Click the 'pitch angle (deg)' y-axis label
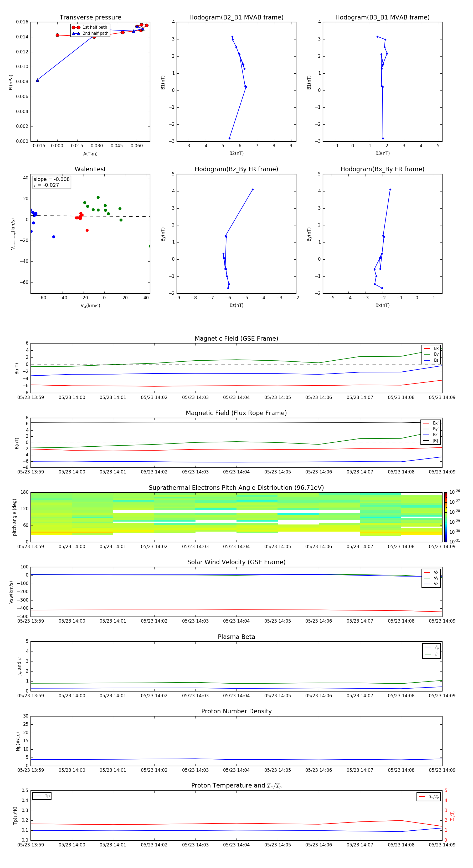The image size is (473, 868). [x=15, y=517]
